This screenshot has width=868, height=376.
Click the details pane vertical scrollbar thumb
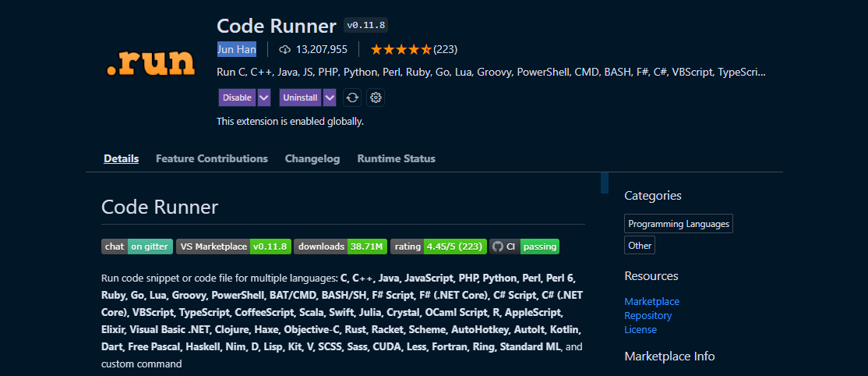tap(605, 183)
